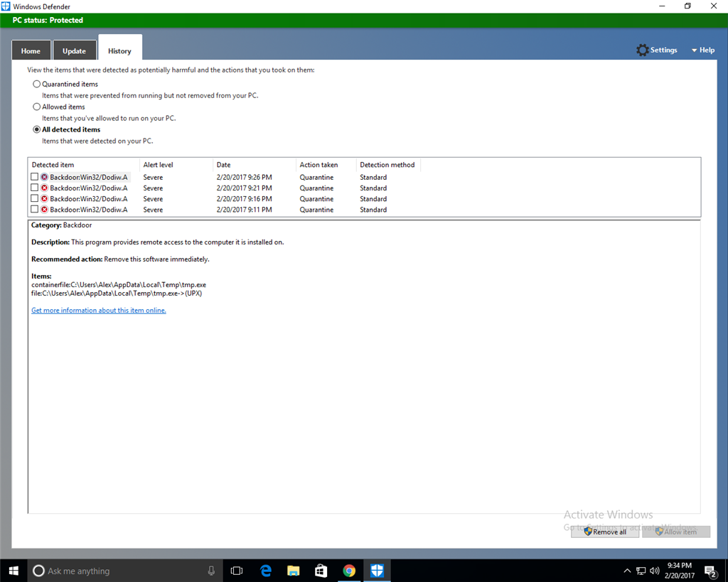Switch to the Update tab
This screenshot has height=582, width=728.
click(x=74, y=50)
